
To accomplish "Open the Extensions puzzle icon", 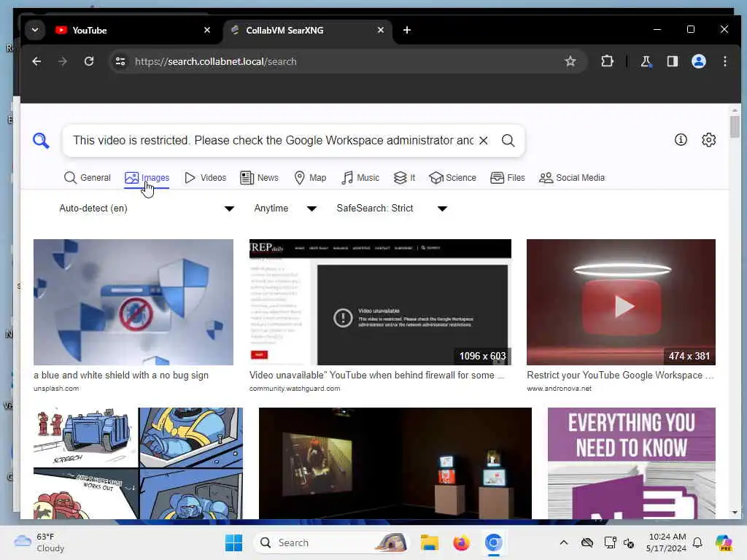I will pyautogui.click(x=607, y=61).
